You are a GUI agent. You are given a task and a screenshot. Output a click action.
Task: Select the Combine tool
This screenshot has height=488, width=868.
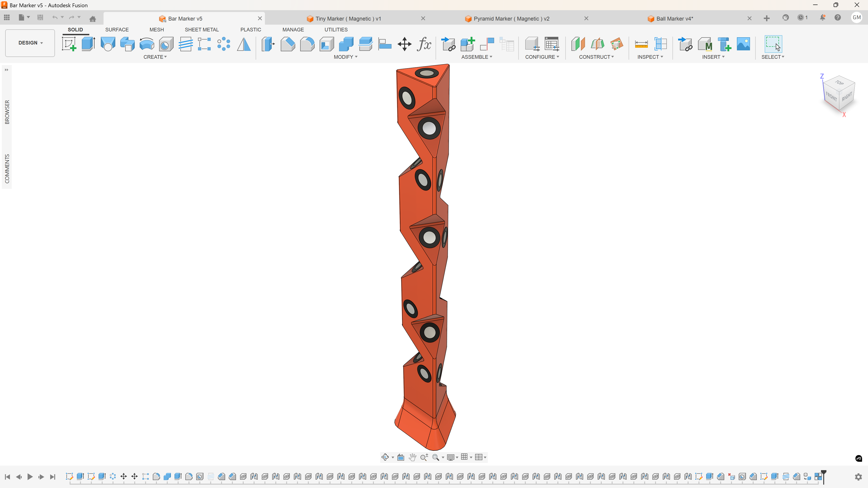point(346,44)
